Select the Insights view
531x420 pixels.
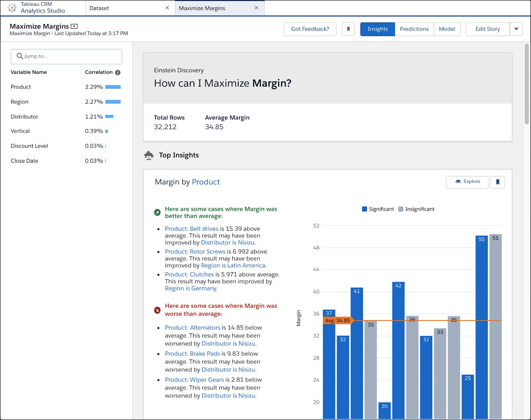click(378, 29)
